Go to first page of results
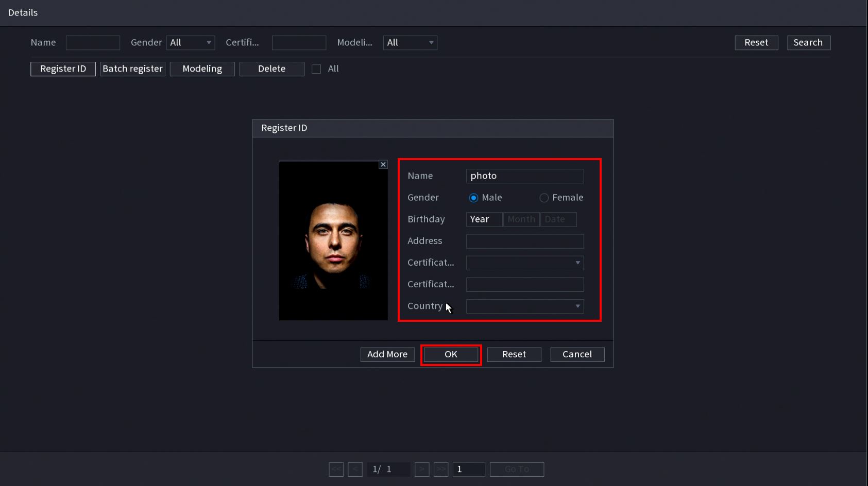 click(336, 469)
